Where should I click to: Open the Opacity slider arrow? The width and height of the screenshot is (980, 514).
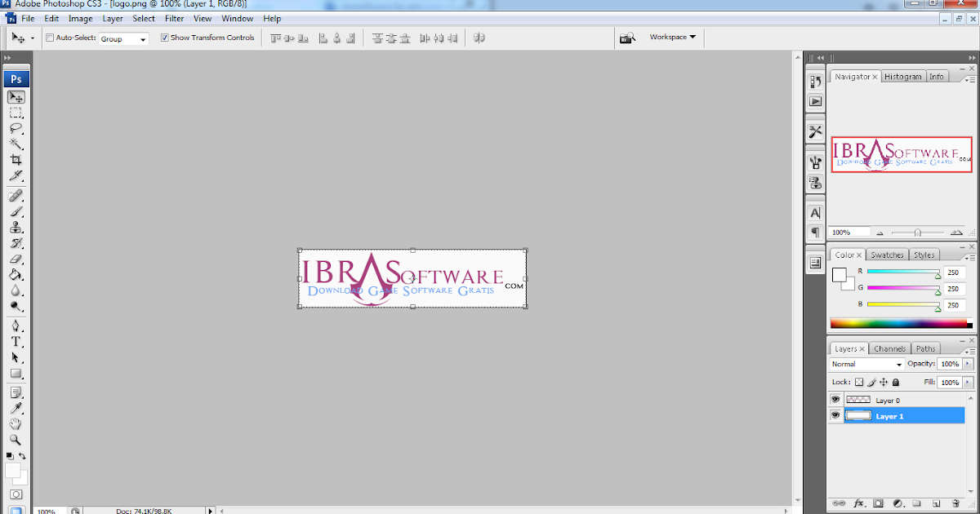(x=969, y=364)
